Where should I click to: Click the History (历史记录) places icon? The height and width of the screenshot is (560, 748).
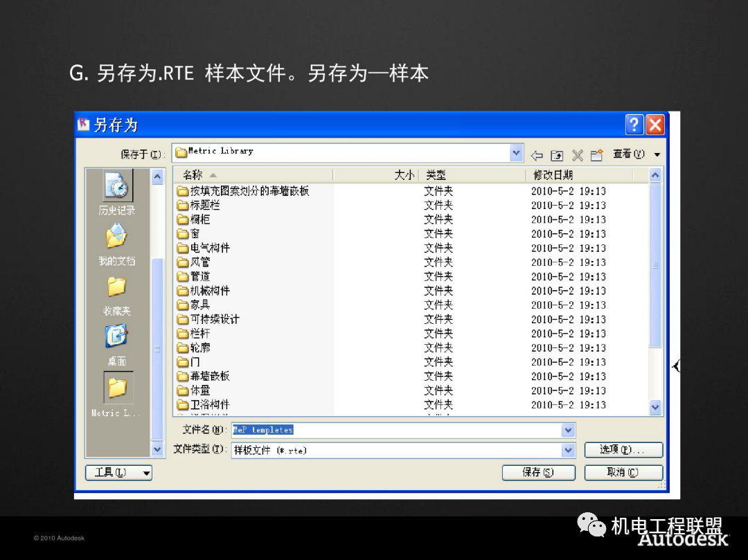tap(117, 186)
